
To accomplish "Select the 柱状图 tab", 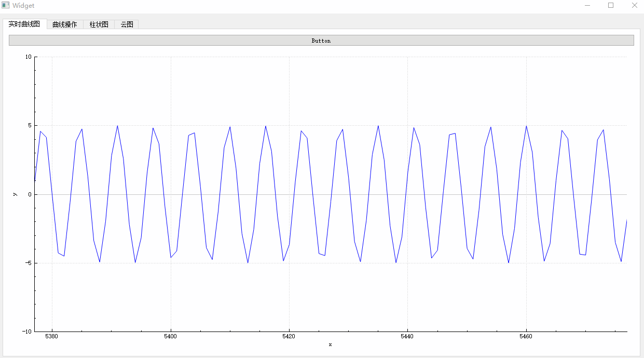I will [x=99, y=24].
